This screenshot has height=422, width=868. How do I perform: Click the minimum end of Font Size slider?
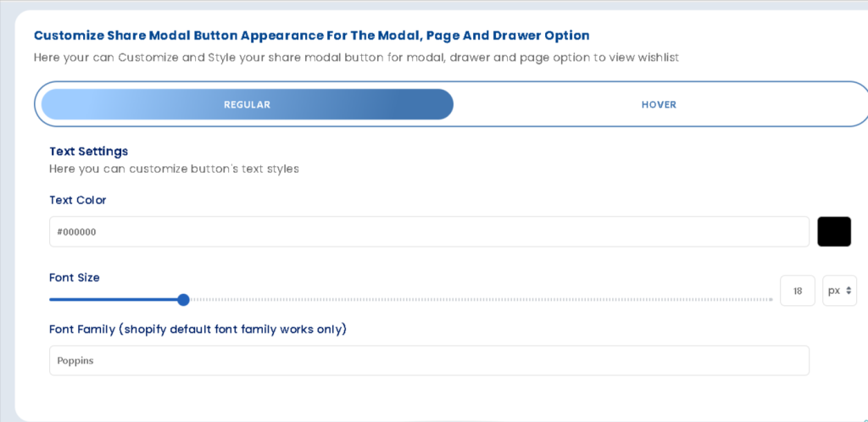pos(51,299)
